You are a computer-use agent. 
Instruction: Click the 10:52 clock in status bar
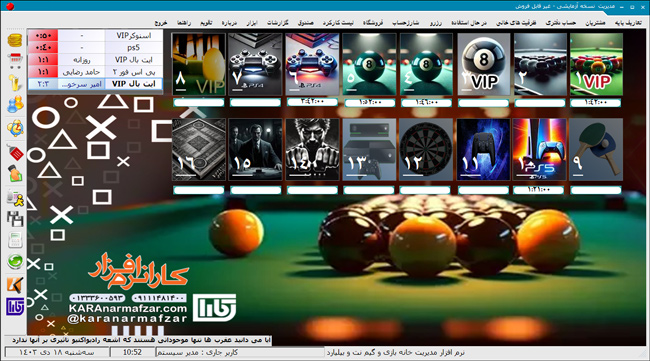pos(132,352)
